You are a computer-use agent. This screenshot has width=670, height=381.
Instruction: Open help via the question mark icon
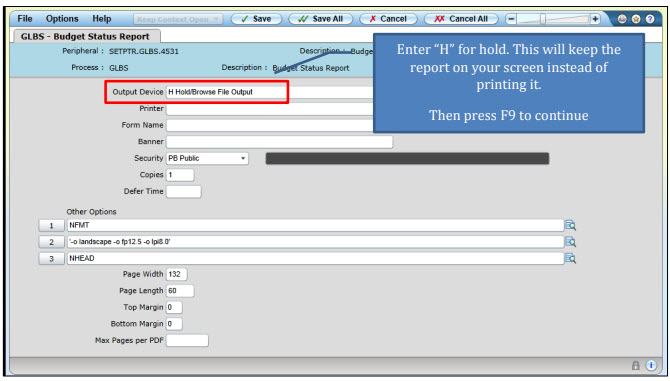point(649,19)
